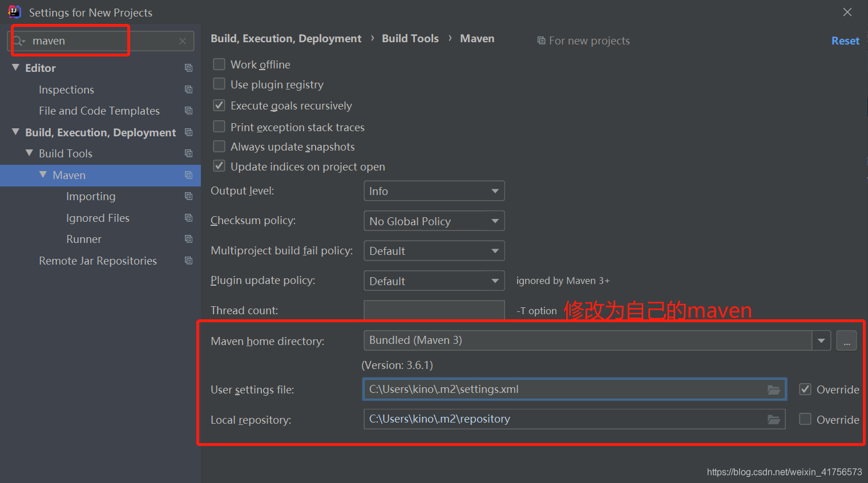Click the icon on the selected Maven row
The image size is (868, 483).
(188, 175)
